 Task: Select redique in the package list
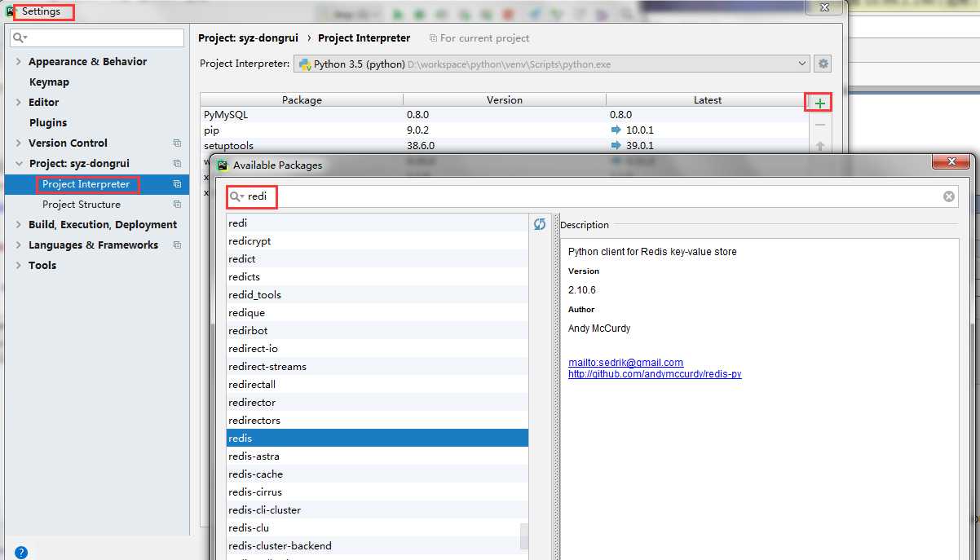tap(377, 312)
